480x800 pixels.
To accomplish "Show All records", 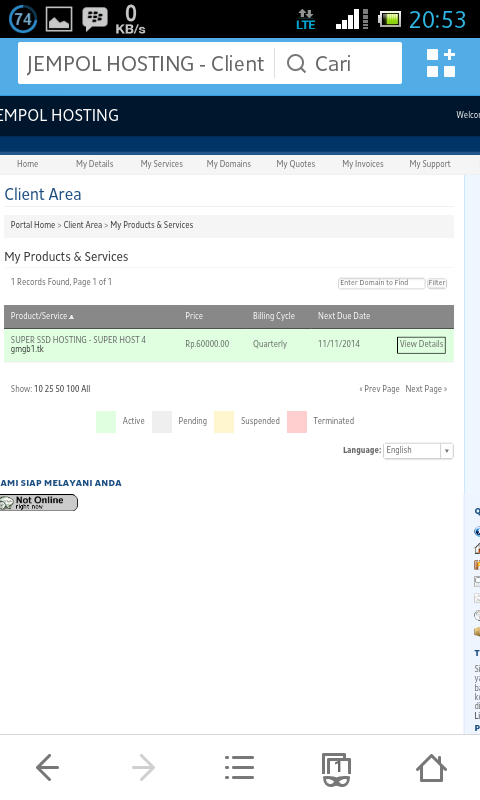I will (x=86, y=389).
